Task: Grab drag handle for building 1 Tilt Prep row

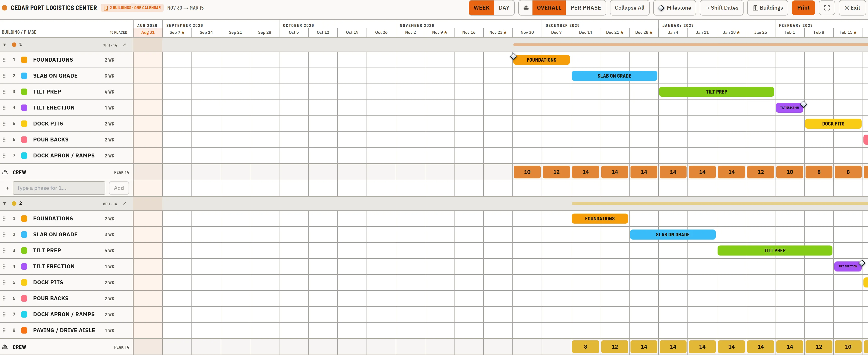Action: tap(4, 92)
